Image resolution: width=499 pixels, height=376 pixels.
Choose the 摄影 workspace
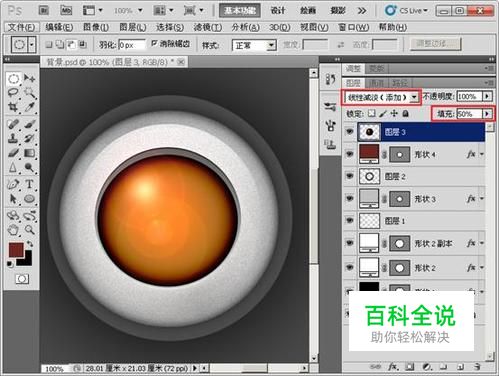(x=338, y=11)
